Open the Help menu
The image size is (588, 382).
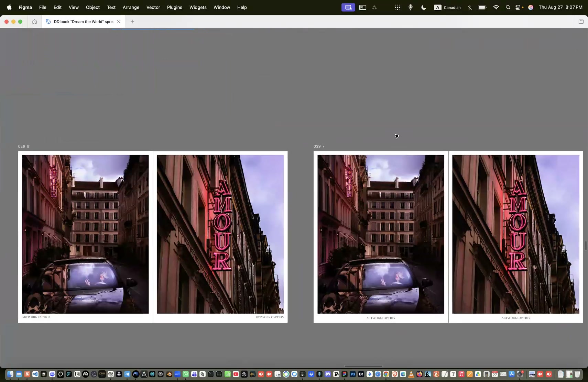coord(242,7)
